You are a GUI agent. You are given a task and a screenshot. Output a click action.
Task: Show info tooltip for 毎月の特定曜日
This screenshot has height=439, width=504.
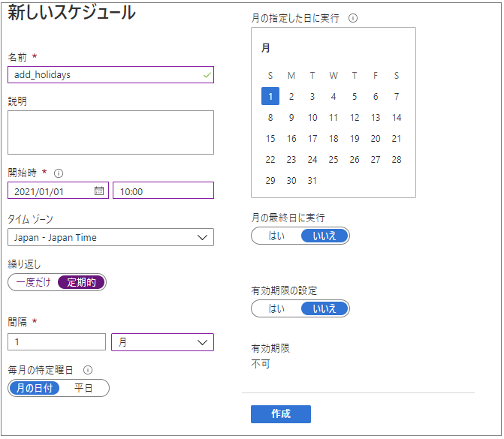[88, 370]
